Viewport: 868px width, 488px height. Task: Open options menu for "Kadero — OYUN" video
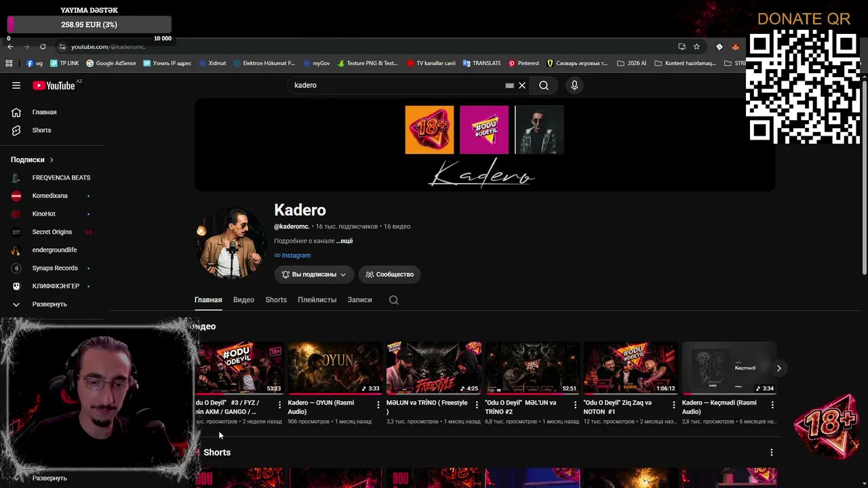point(378,405)
